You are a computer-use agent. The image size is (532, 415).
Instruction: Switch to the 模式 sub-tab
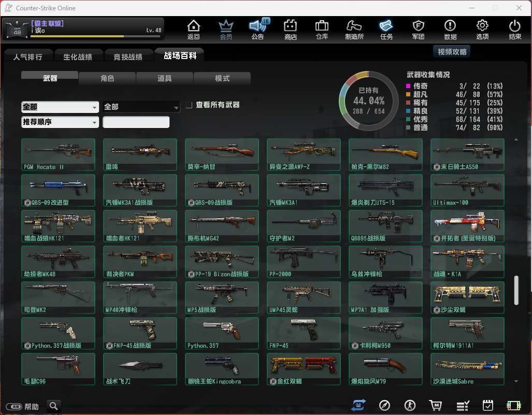(222, 78)
